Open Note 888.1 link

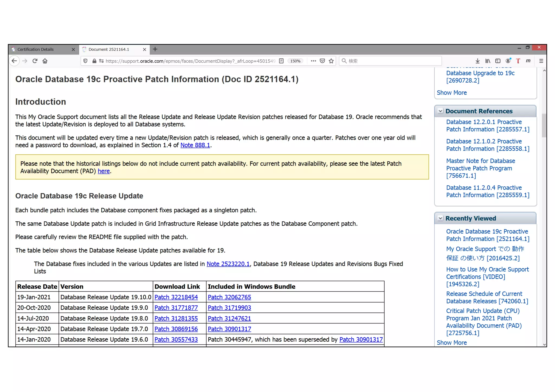click(195, 145)
